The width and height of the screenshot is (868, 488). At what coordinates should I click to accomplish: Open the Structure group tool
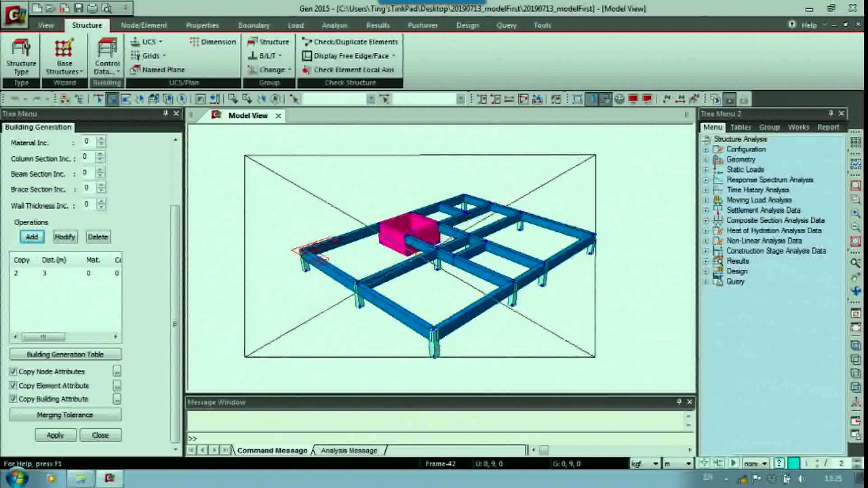click(269, 41)
